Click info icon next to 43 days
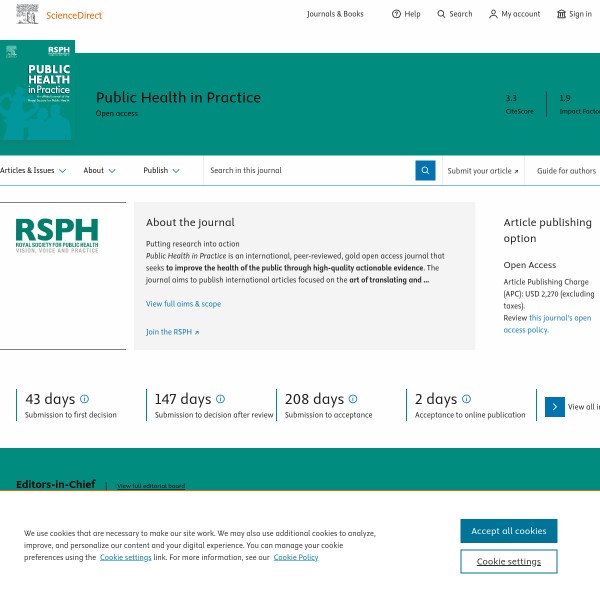Viewport: 600px width, 600px height. pos(84,399)
